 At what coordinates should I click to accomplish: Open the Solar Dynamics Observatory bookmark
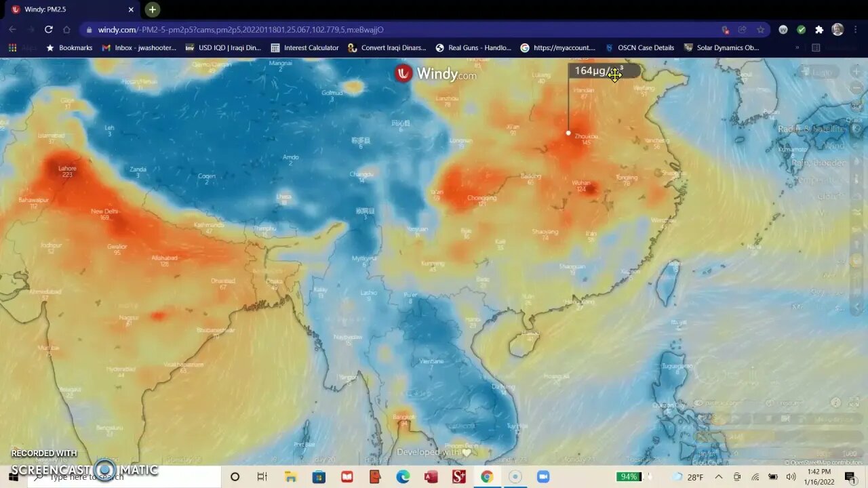click(x=722, y=48)
